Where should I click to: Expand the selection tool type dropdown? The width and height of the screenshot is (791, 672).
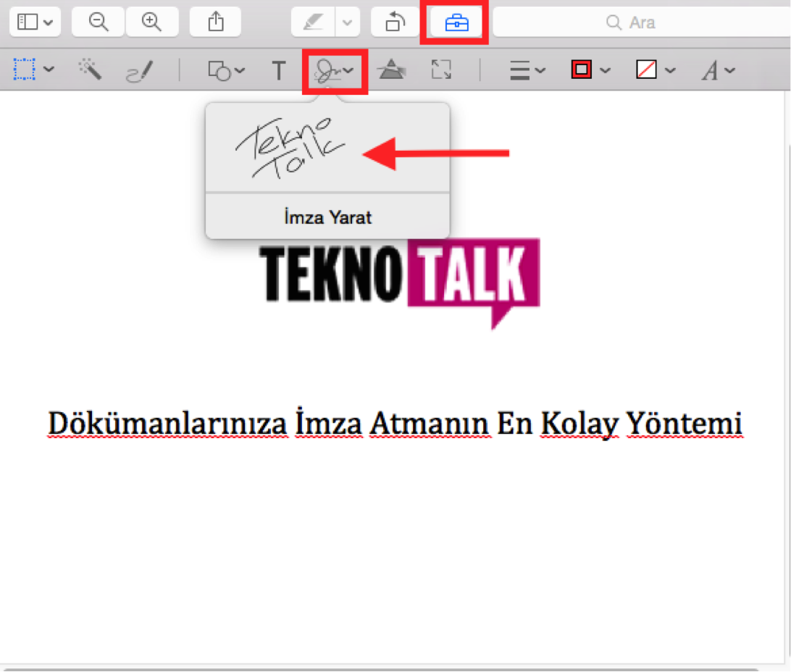(49, 70)
